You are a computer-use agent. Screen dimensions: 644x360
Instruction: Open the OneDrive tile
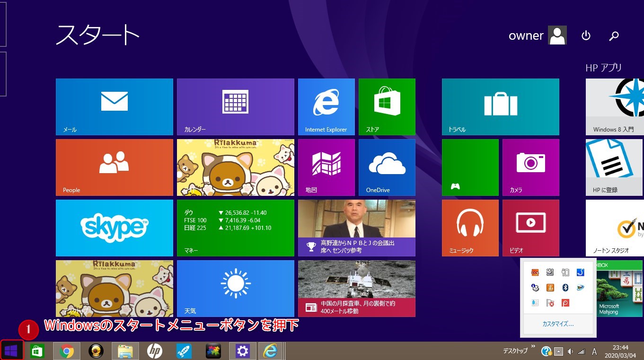tap(387, 167)
